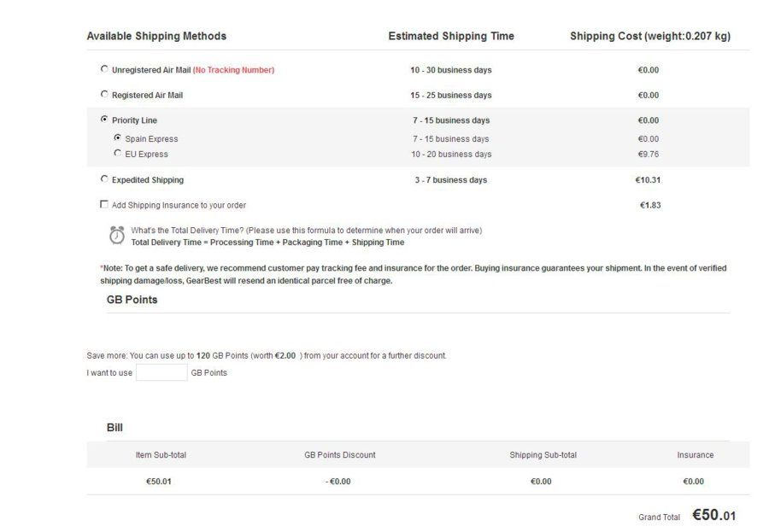Enable Add Shipping Insurance checkbox
The image size is (769, 532).
[104, 204]
